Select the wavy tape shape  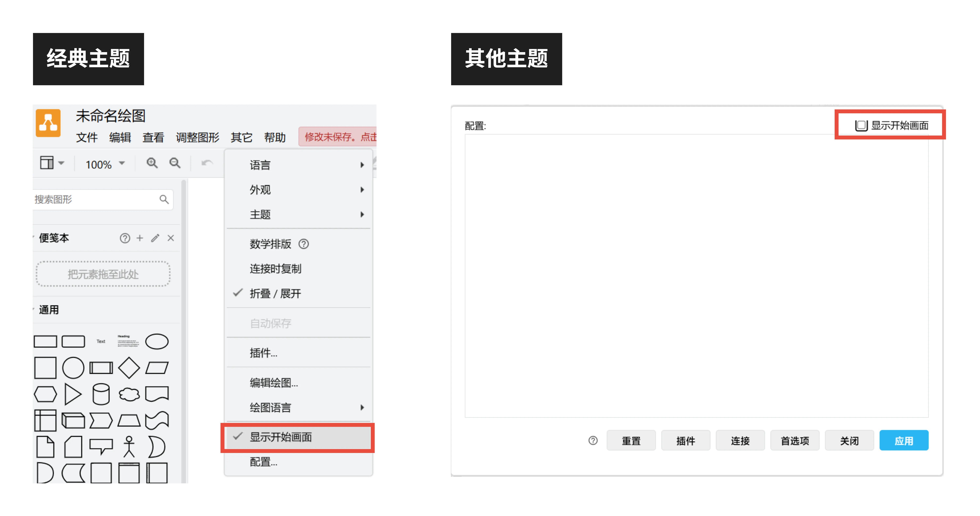(x=157, y=421)
